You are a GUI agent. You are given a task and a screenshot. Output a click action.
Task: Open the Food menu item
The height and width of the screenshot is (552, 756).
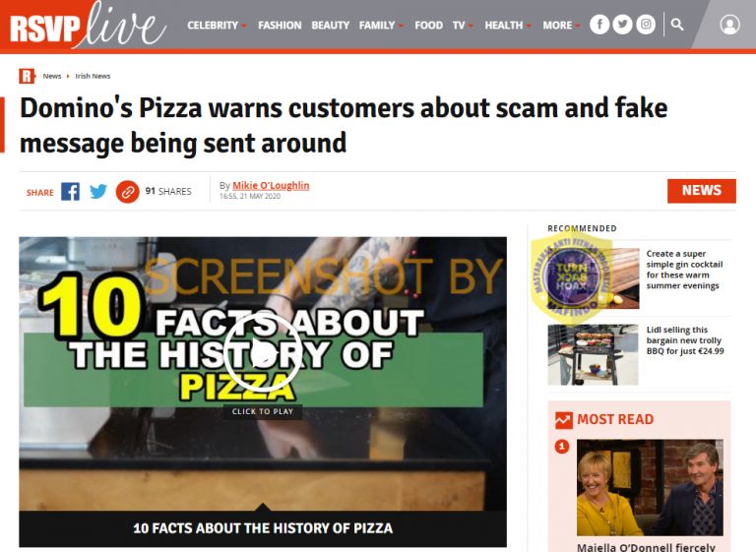[428, 25]
